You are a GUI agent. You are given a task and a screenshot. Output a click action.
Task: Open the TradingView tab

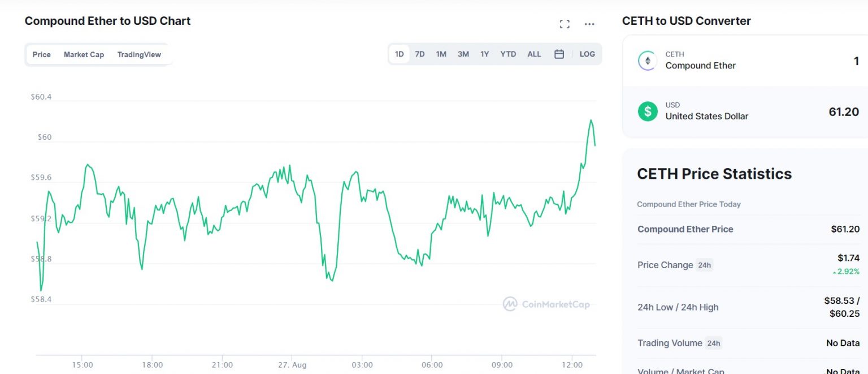click(139, 54)
